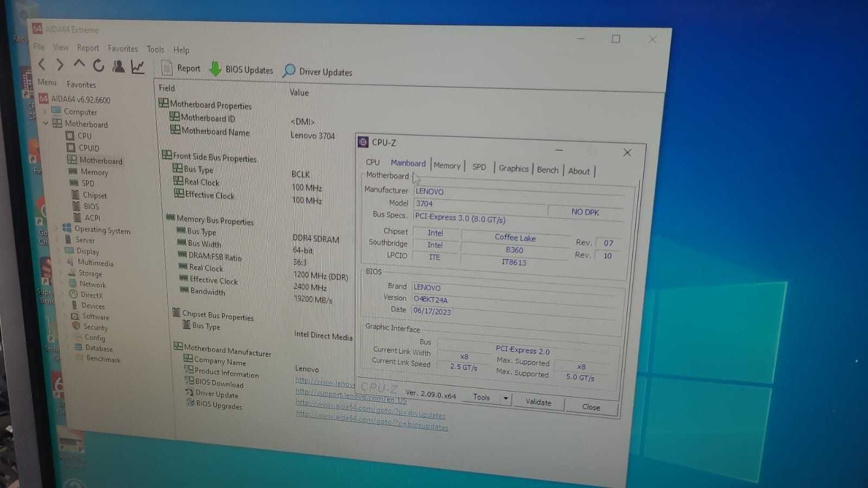868x488 pixels.
Task: Open the Network tree item
Action: (87, 284)
